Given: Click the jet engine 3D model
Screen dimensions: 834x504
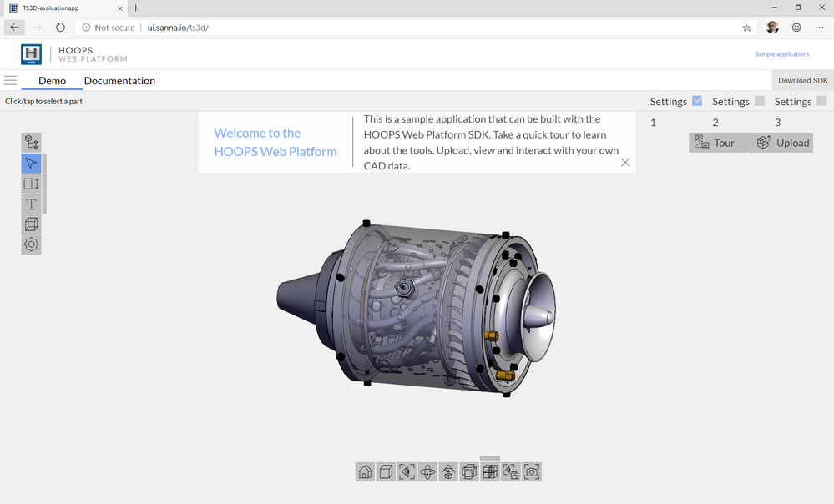Looking at the screenshot, I should [417, 309].
